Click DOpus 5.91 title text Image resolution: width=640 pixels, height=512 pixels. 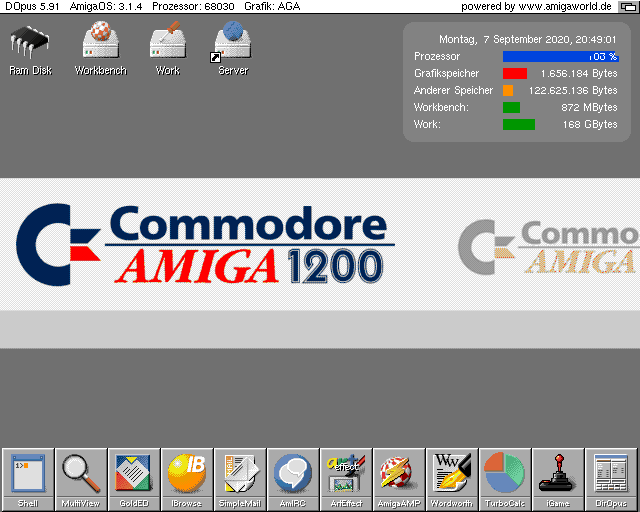(x=32, y=6)
